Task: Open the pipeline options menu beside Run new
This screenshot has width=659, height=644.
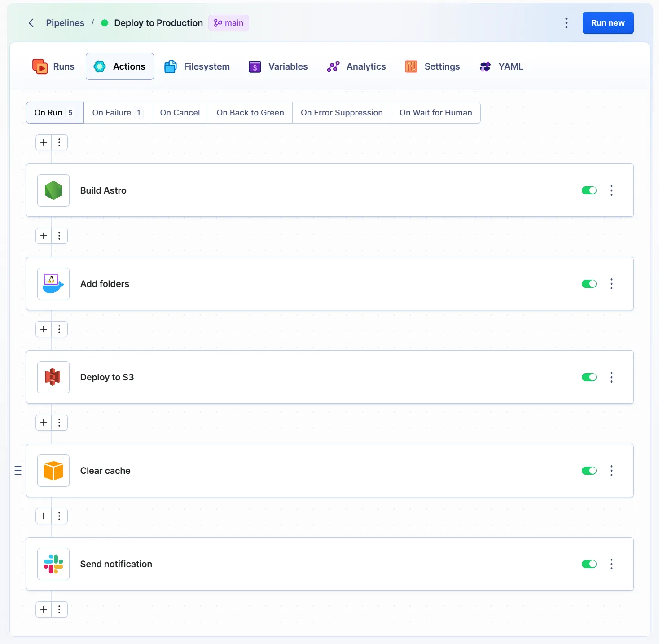Action: click(x=566, y=23)
